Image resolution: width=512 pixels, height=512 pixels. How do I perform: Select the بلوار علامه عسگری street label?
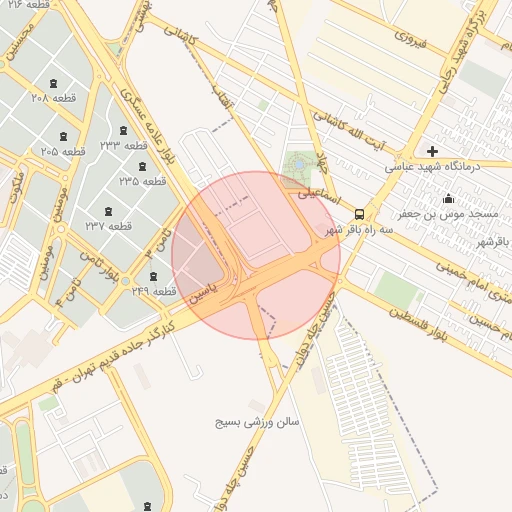tap(147, 126)
